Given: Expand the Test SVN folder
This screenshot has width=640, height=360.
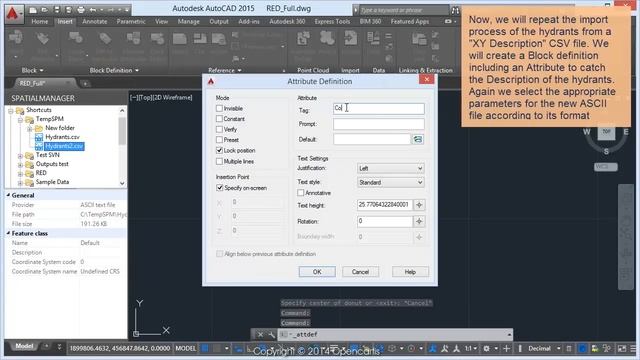Looking at the screenshot, I should point(20,156).
